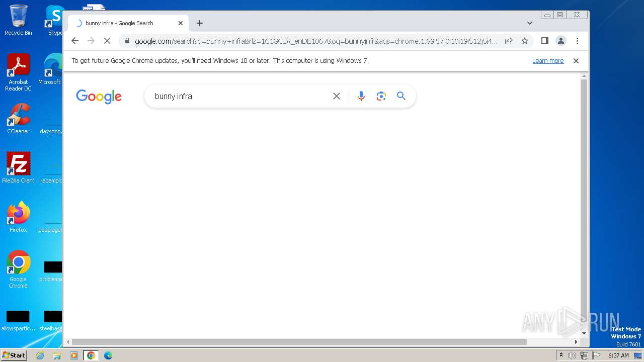
Task: Click the Chrome taskbar button
Action: (91, 355)
